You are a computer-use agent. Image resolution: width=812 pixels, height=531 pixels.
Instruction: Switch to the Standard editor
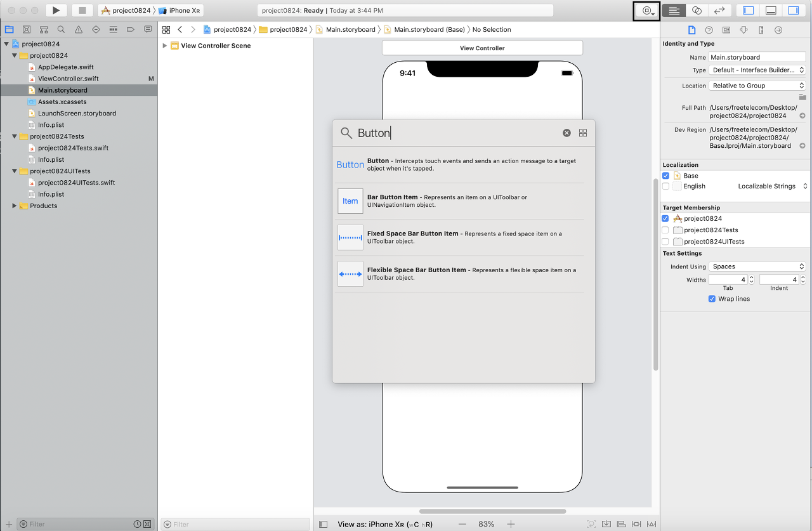pos(674,11)
